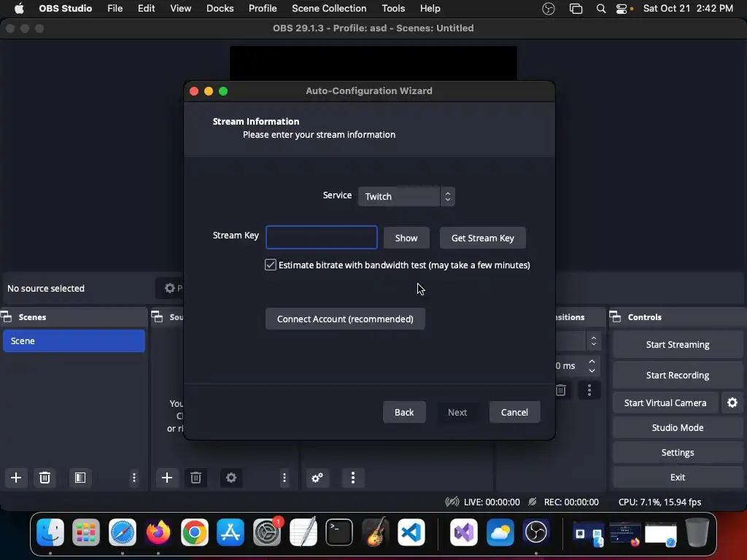Open the File menu
The width and height of the screenshot is (747, 560).
[x=115, y=9]
